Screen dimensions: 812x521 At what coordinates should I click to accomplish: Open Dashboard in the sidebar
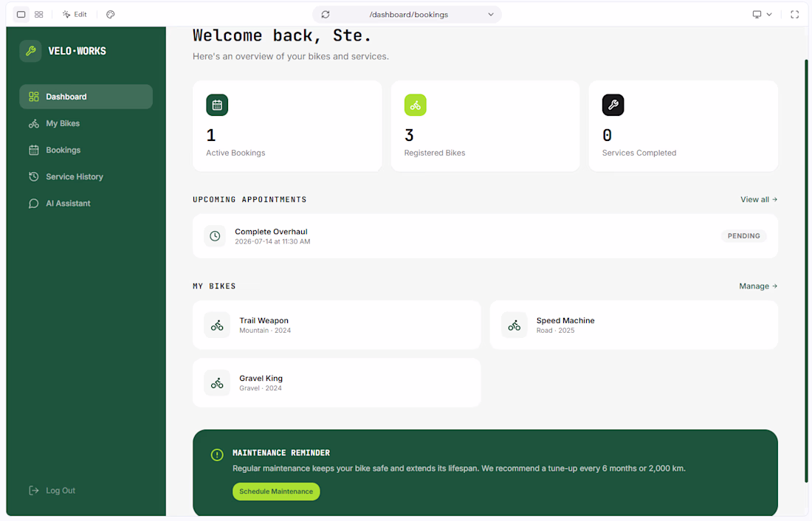[86, 97]
